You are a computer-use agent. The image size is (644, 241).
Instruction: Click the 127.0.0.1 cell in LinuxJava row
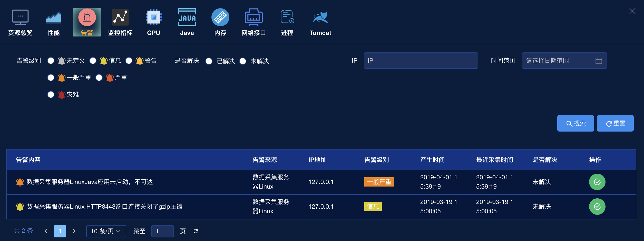click(x=321, y=182)
